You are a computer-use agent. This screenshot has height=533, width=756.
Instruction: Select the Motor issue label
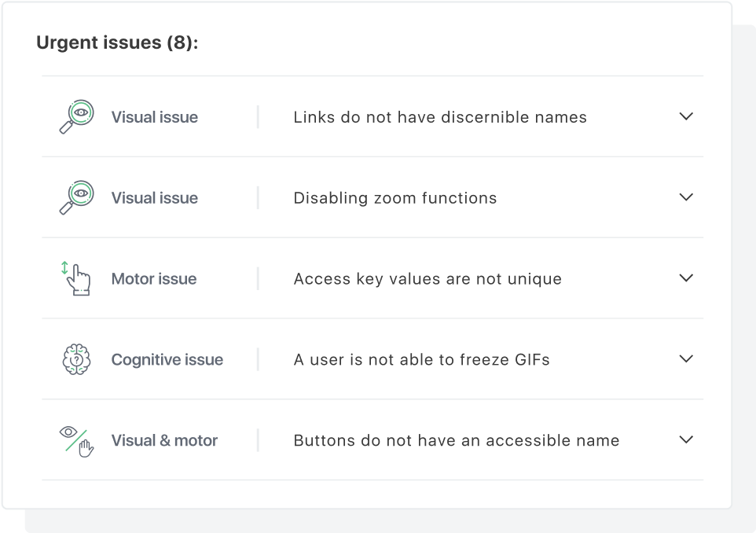click(x=154, y=279)
